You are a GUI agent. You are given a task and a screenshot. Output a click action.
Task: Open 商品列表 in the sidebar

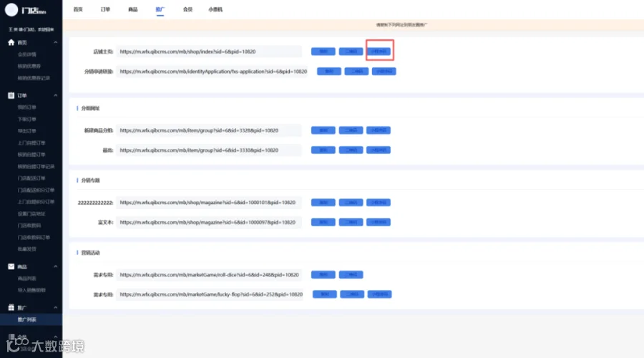[x=27, y=279]
